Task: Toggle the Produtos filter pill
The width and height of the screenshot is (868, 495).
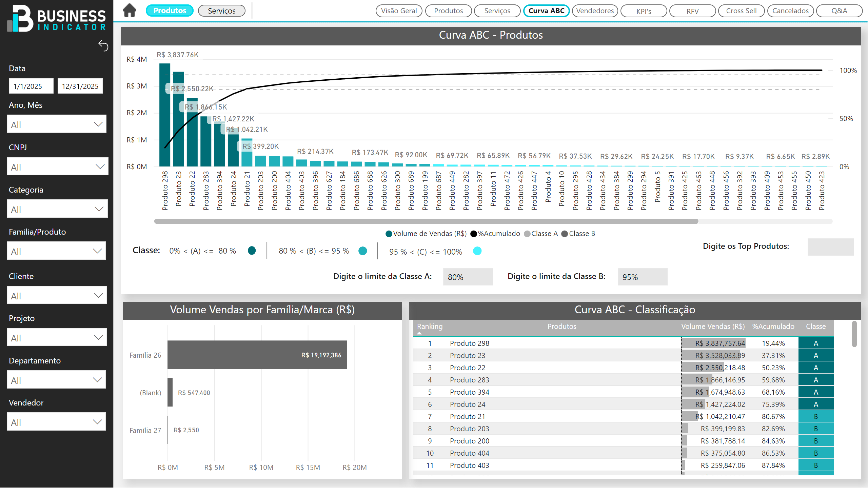Action: point(170,11)
